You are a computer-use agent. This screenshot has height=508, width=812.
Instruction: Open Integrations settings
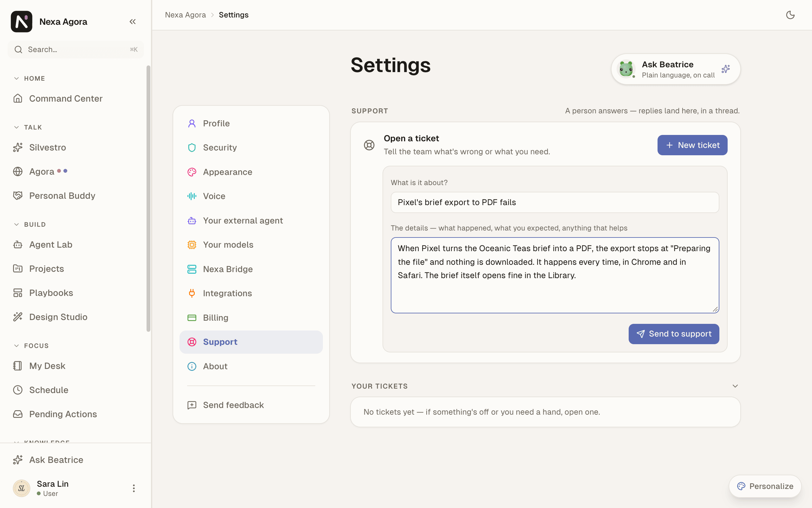tap(251, 293)
